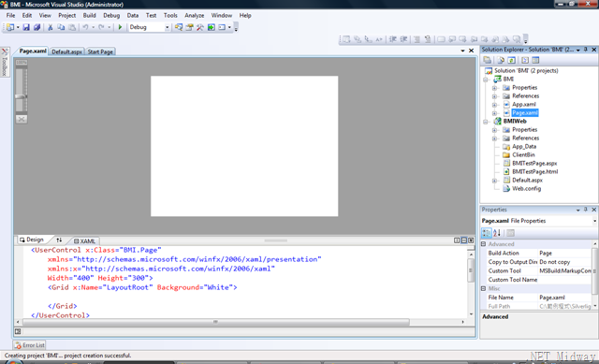Collapse the pane with the rightmost split button
599x364 pixels.
[471, 240]
